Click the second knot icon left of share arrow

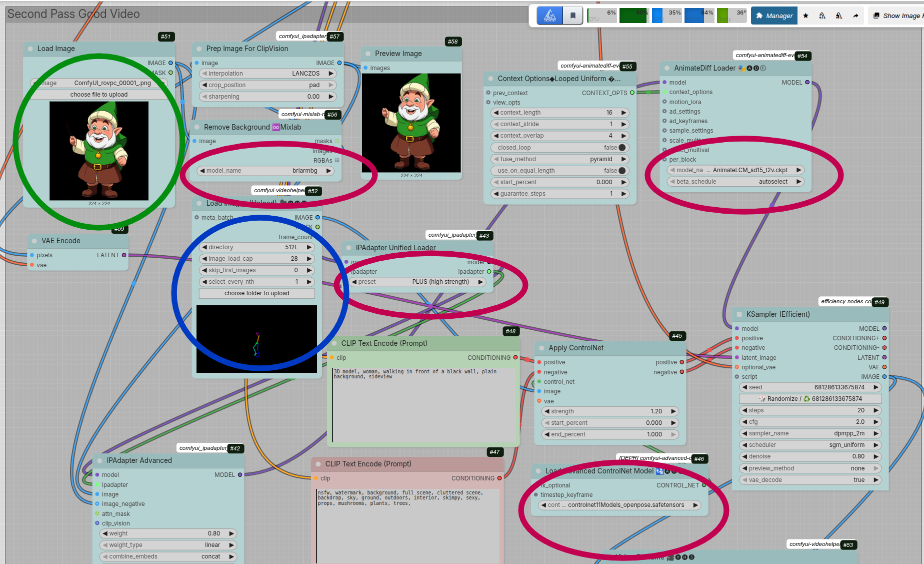click(x=838, y=16)
